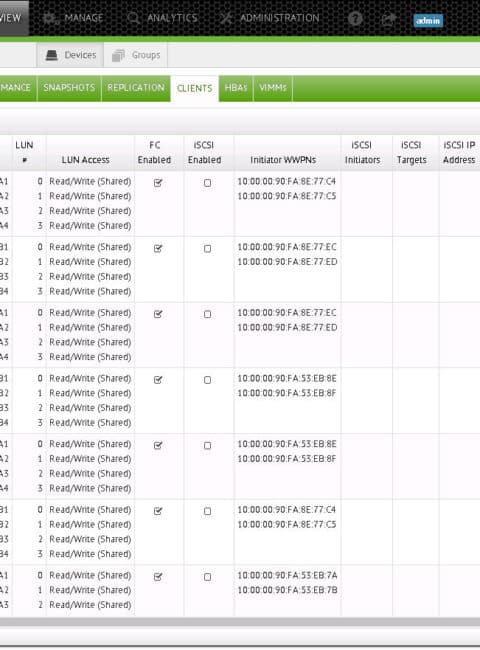The image size is (480, 650).
Task: Toggle iSCSI Enabled in third group of rows
Action: 207,314
